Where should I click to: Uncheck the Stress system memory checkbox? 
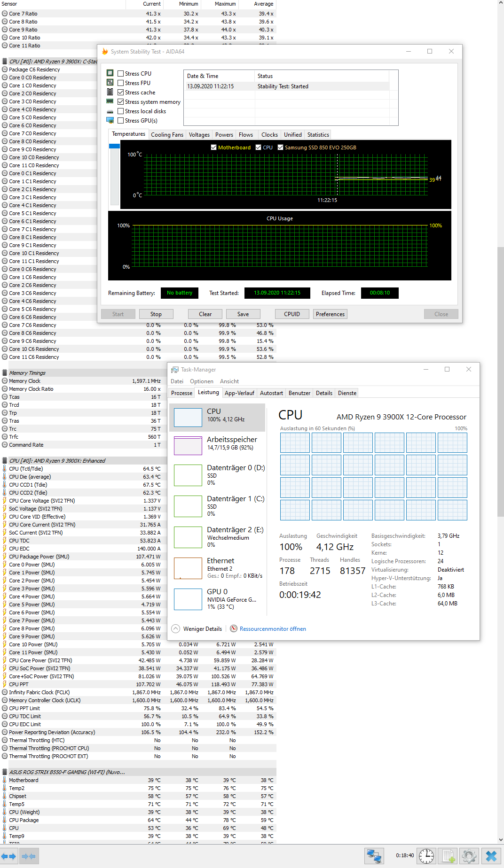[121, 101]
